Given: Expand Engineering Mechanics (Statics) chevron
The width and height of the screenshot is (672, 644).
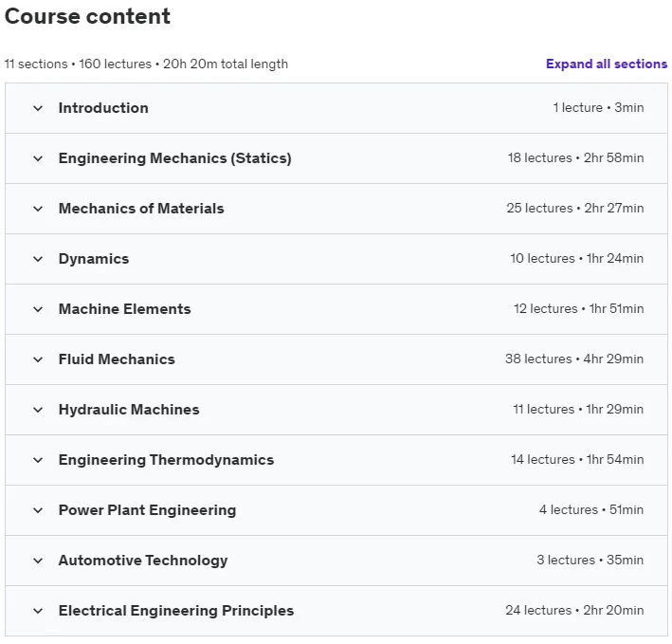Looking at the screenshot, I should coord(38,158).
